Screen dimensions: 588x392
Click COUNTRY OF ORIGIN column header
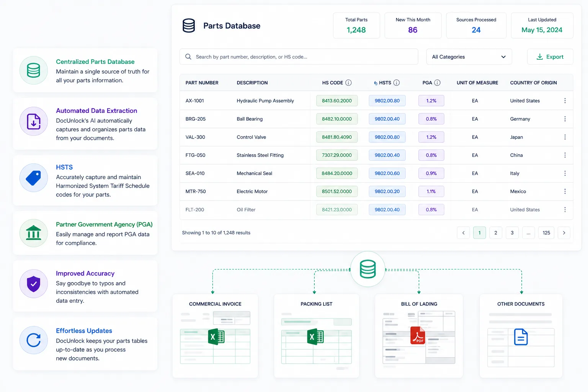click(533, 83)
